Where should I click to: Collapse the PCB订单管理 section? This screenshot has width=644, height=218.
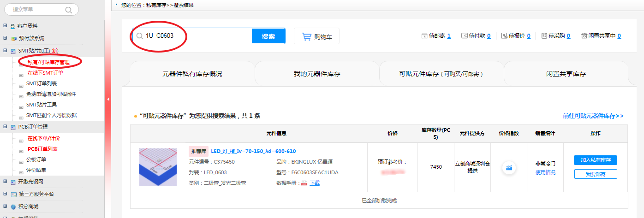coord(5,127)
